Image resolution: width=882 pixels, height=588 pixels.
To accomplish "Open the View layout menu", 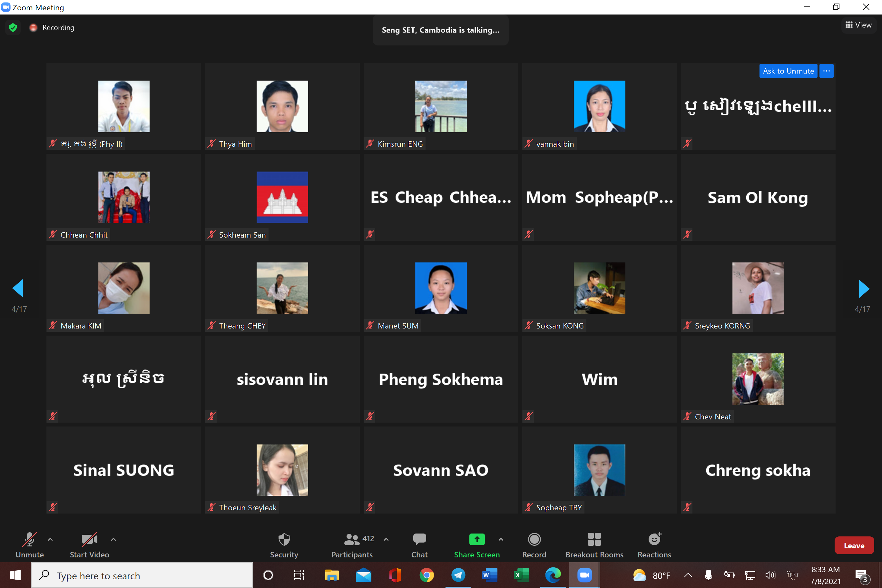I will click(858, 25).
